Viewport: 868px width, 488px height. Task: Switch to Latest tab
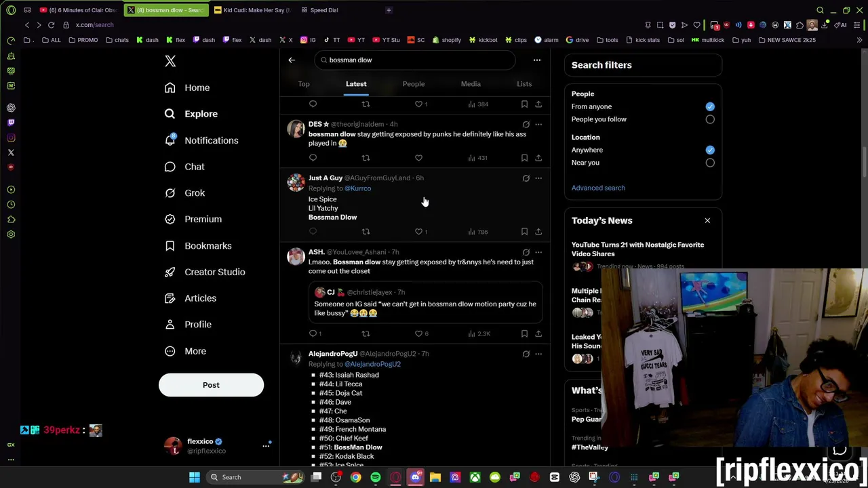[356, 84]
